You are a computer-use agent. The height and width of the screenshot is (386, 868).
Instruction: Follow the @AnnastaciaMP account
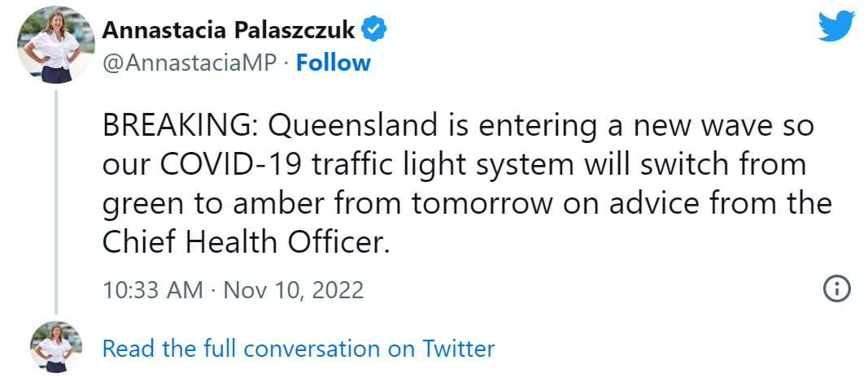pyautogui.click(x=334, y=63)
